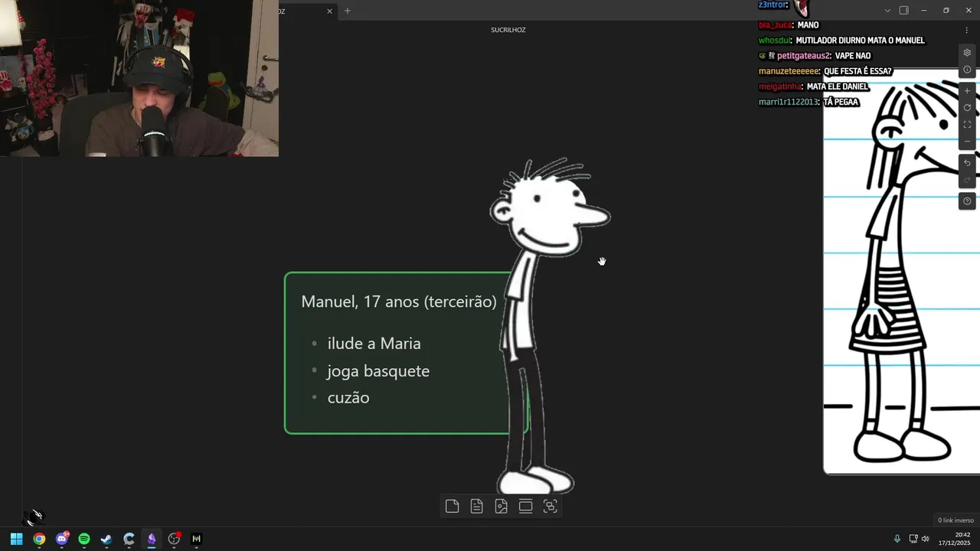980x551 pixels.
Task: Click chat message 'MUTILADOR DIURNO MATA O MANUEL'
Action: click(860, 41)
